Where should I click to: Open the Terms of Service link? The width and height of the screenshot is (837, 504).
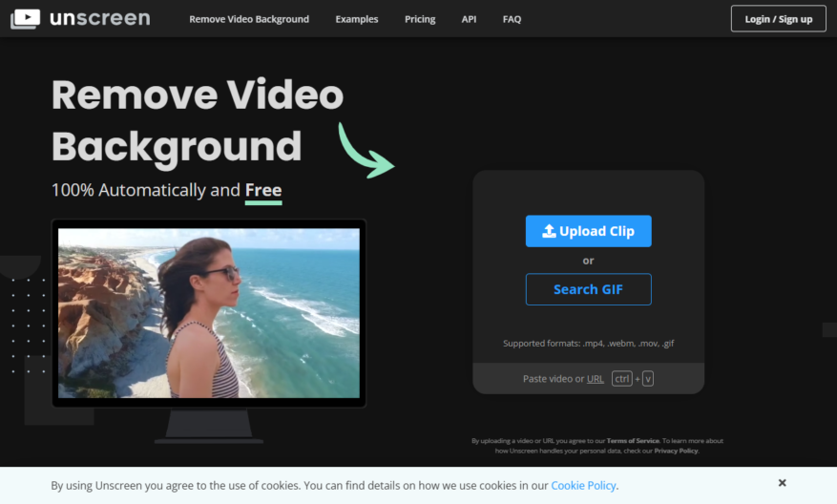tap(633, 441)
